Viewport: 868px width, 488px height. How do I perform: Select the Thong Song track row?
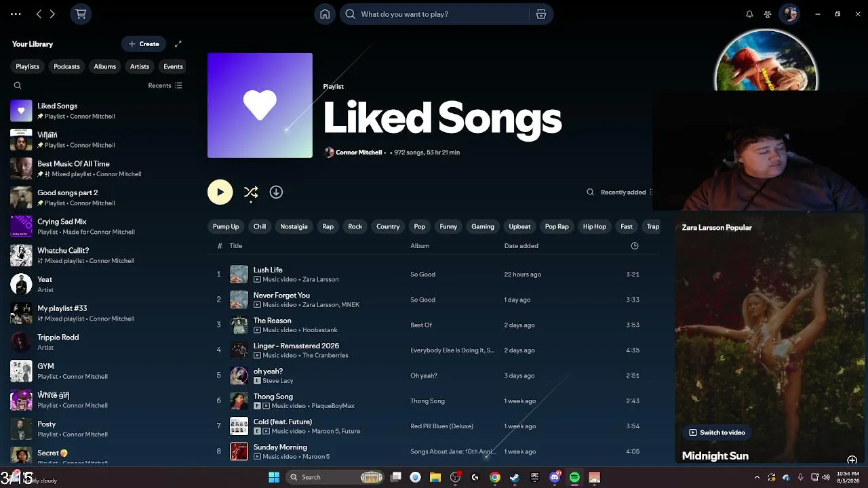(x=434, y=401)
